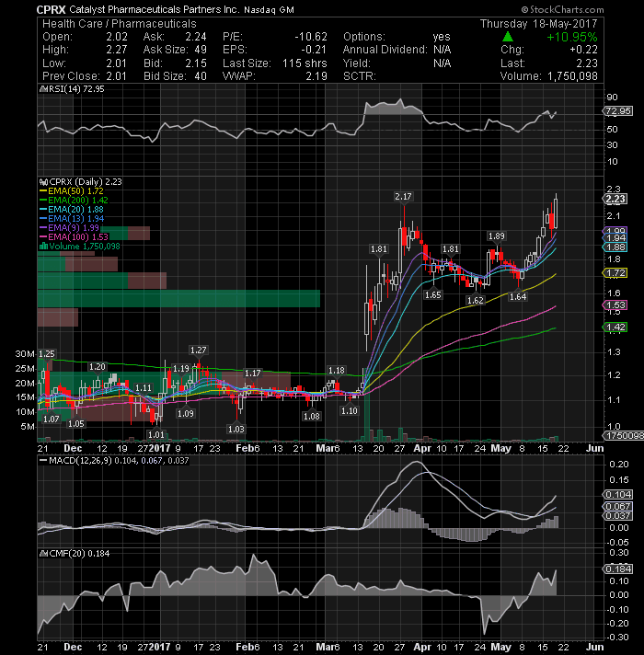The height and width of the screenshot is (655, 644).
Task: Click the 1.89 price label near May
Action: [x=496, y=236]
